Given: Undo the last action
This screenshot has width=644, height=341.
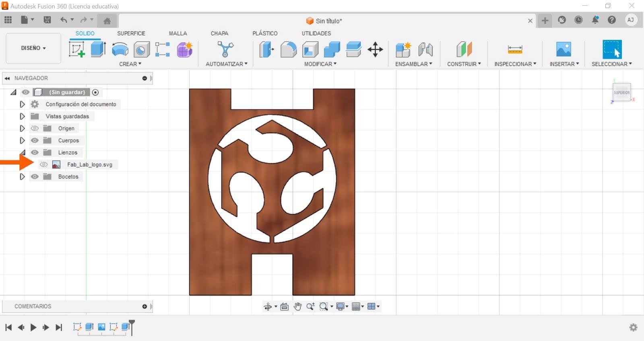Looking at the screenshot, I should 64,20.
